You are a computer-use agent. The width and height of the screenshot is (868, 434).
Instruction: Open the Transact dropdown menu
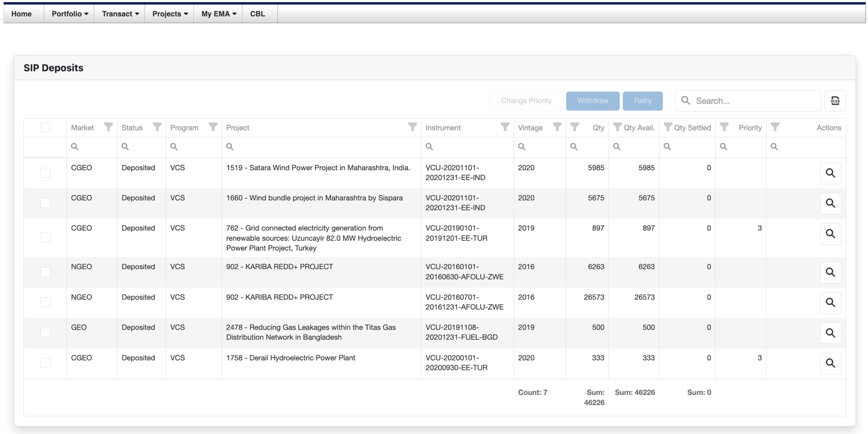120,14
